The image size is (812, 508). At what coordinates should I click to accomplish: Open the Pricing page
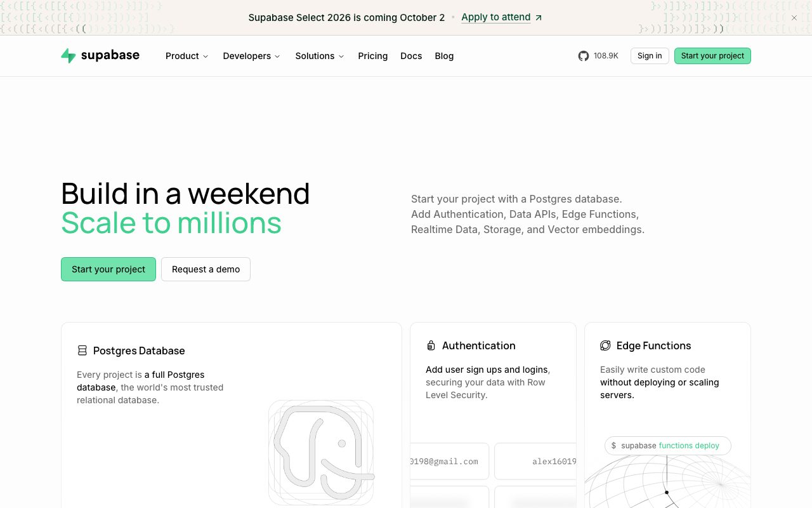[373, 56]
